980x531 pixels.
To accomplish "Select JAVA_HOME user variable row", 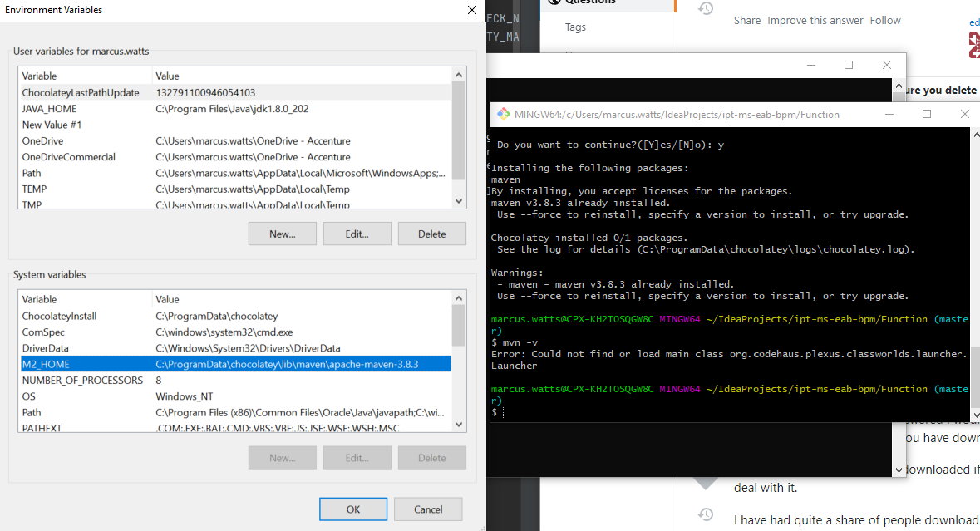I will click(235, 109).
